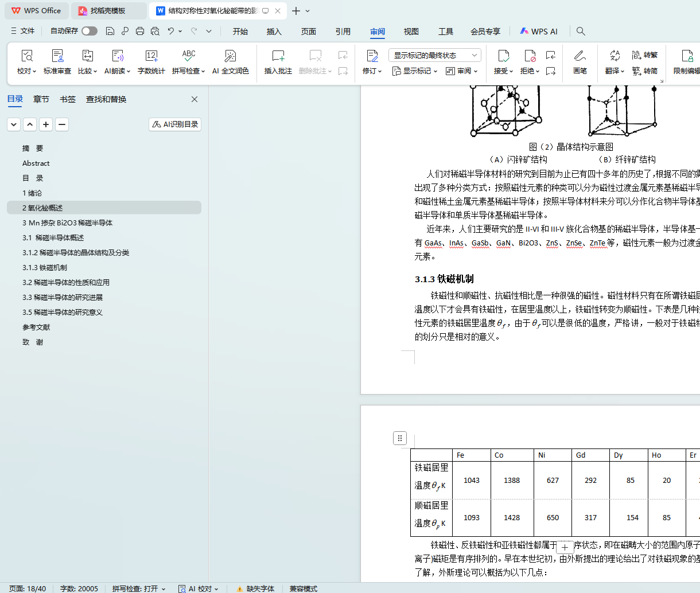Screen dimensions: 700x593
Task: Expand the Show Markup (显示标记) dropdown
Action: click(x=415, y=71)
